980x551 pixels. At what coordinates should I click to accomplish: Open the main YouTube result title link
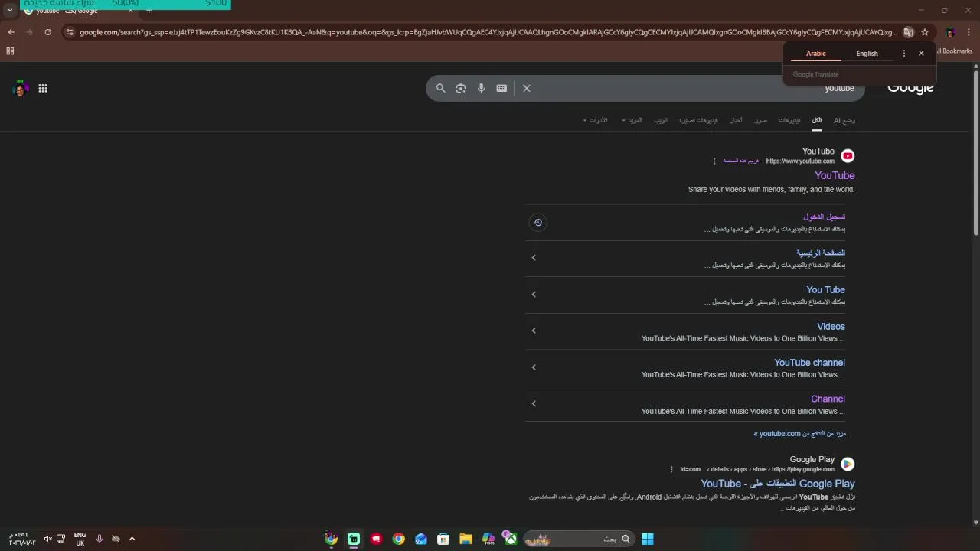tap(835, 176)
